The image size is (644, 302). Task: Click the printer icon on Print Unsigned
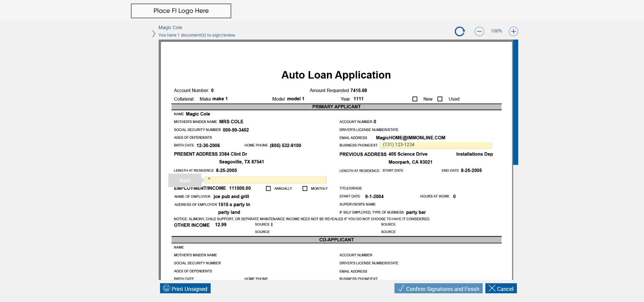[x=166, y=288]
